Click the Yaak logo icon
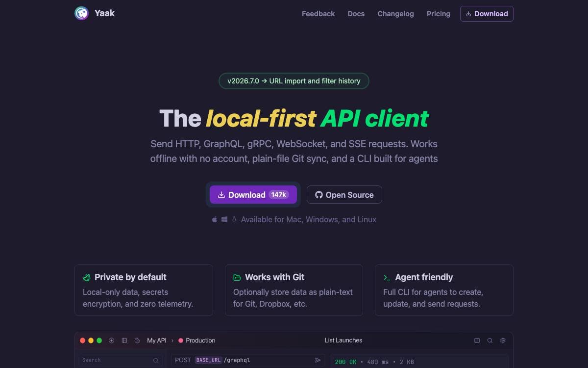The height and width of the screenshot is (368, 588). pyautogui.click(x=81, y=13)
